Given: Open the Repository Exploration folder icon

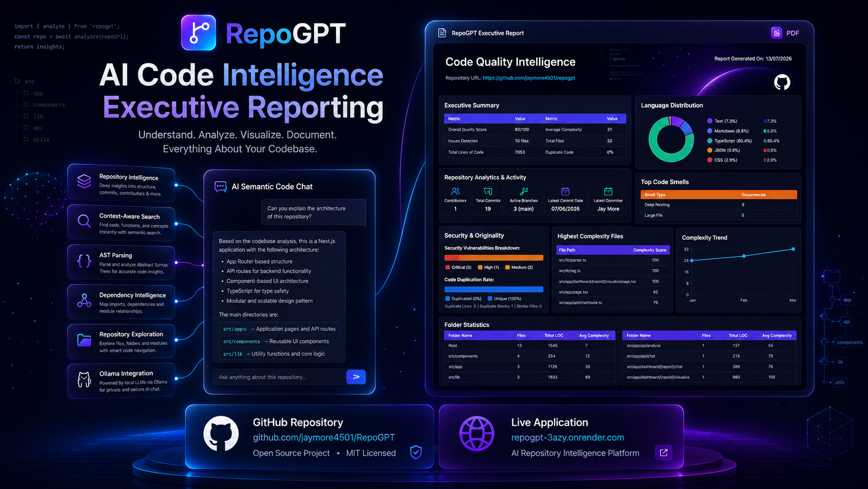Looking at the screenshot, I should tap(84, 340).
